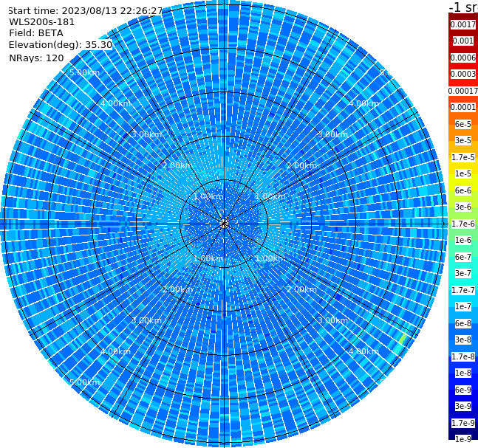478x448 pixels.
Task: Select the Elevation(deg): 35.30 label
Action: tap(61, 45)
